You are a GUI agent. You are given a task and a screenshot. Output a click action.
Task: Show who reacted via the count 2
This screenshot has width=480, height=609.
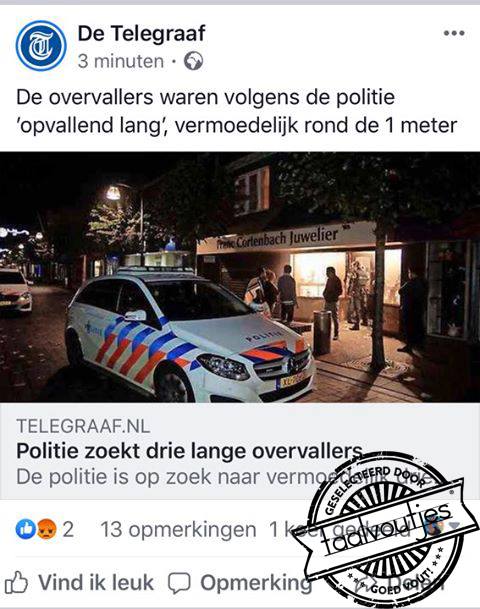point(68,529)
